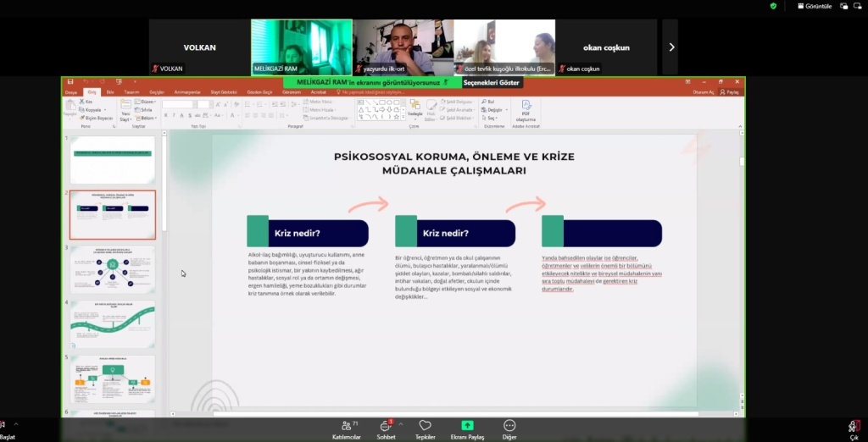Open the Sohbet chat panel
868x442 pixels.
tap(386, 428)
